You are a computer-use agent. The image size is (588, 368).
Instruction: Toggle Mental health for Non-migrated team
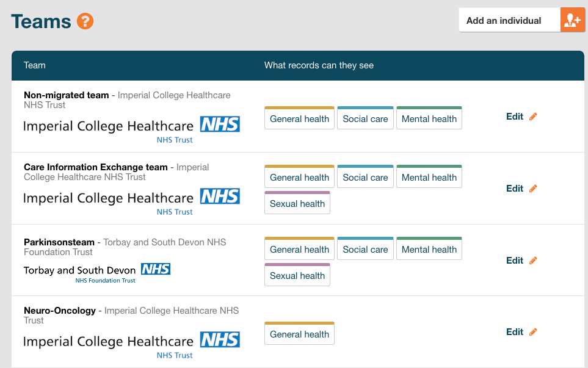[429, 118]
